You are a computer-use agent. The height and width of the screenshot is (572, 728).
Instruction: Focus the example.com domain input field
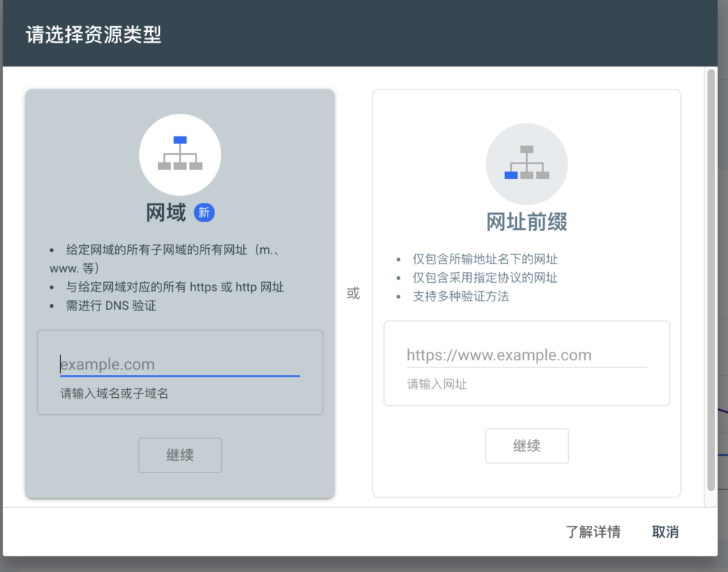tap(180, 365)
